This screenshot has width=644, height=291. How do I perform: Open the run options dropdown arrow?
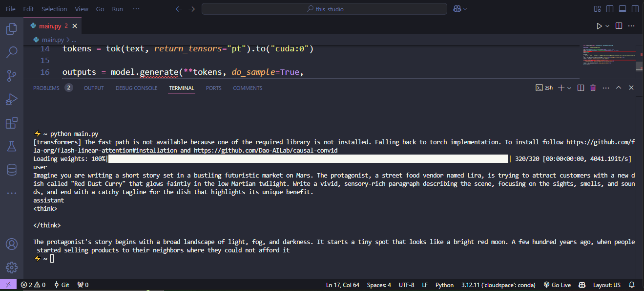607,26
